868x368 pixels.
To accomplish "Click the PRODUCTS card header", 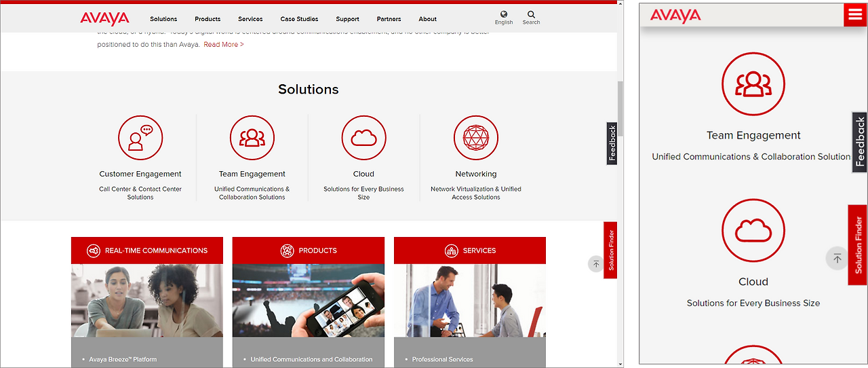I will point(309,251).
